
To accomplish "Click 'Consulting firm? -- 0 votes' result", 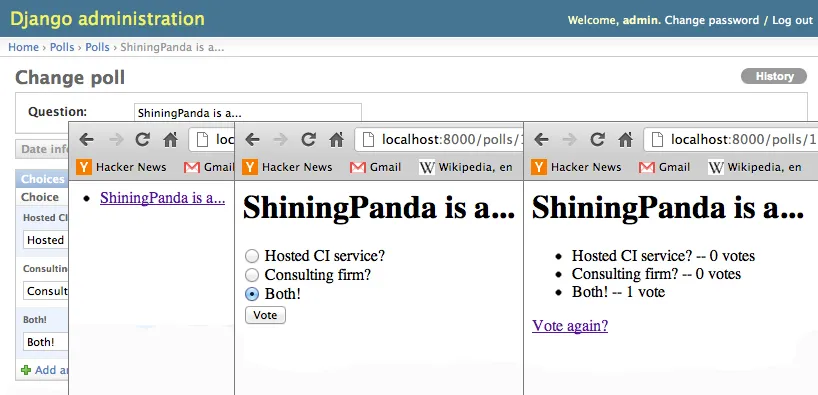I will (x=656, y=274).
